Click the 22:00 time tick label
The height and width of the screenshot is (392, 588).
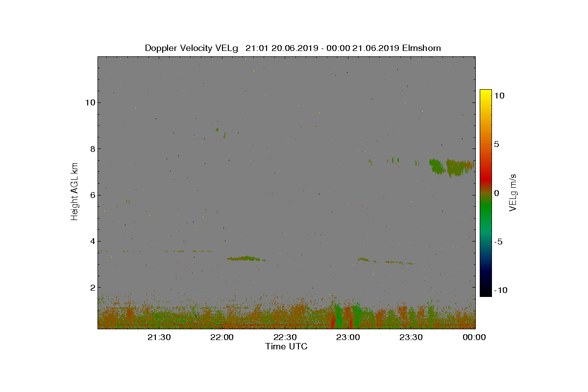[222, 337]
